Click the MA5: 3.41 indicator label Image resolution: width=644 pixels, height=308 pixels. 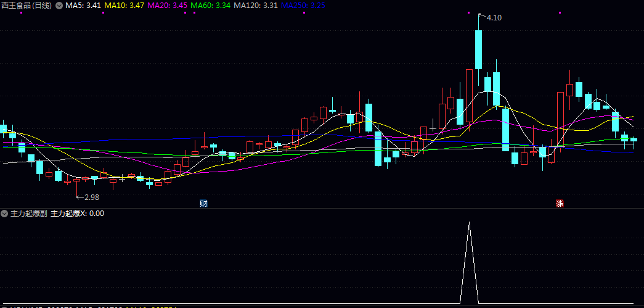[83, 6]
